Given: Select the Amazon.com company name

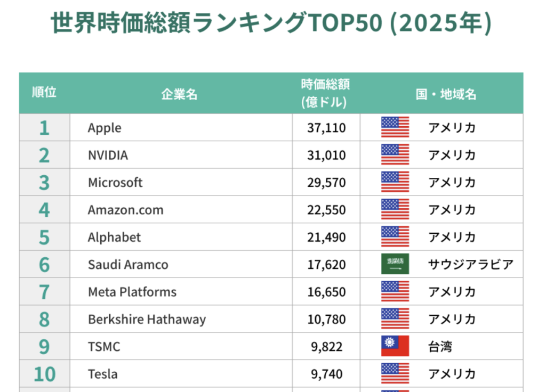Looking at the screenshot, I should (x=125, y=210).
